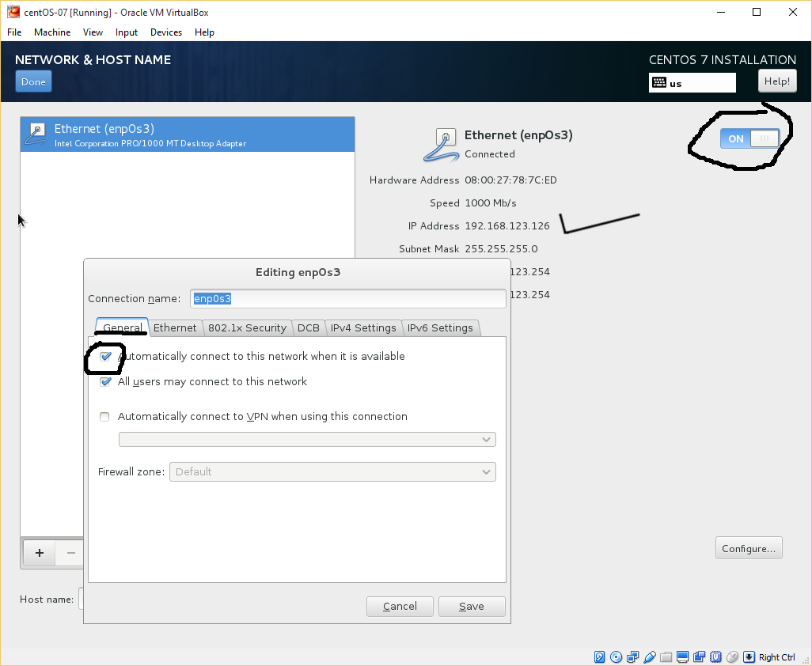Click the display monitor icon in status bar
This screenshot has height=666, width=812.
click(x=682, y=657)
